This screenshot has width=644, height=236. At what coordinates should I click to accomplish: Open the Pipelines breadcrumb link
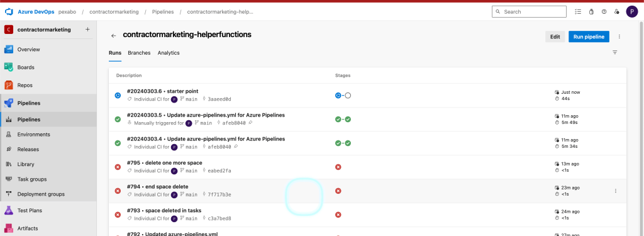[x=163, y=12]
